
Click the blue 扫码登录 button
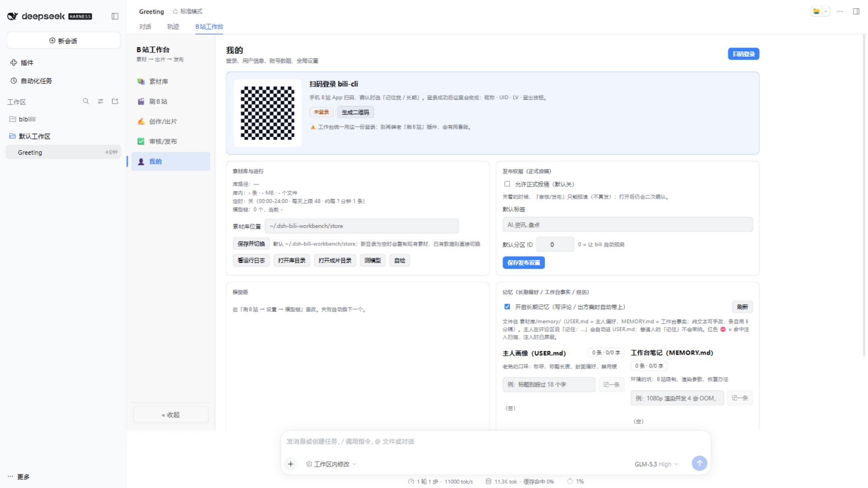(x=743, y=54)
